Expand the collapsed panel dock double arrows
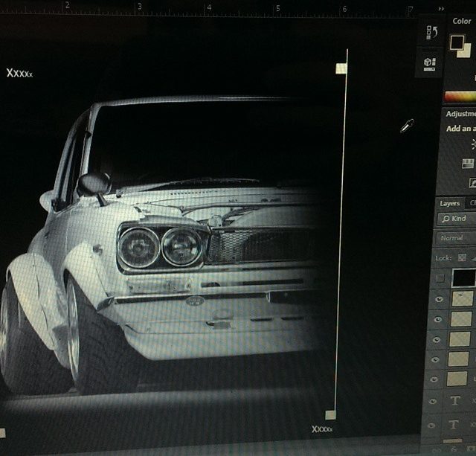Screen dimensions: 476x456 tap(441, 7)
